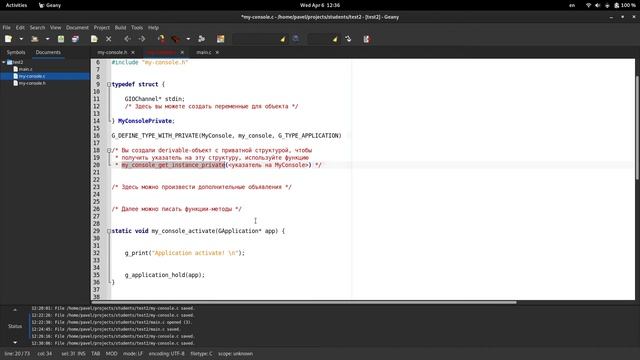Screen dimensions: 640x360
Task: Open the Project menu
Action: pyautogui.click(x=102, y=27)
